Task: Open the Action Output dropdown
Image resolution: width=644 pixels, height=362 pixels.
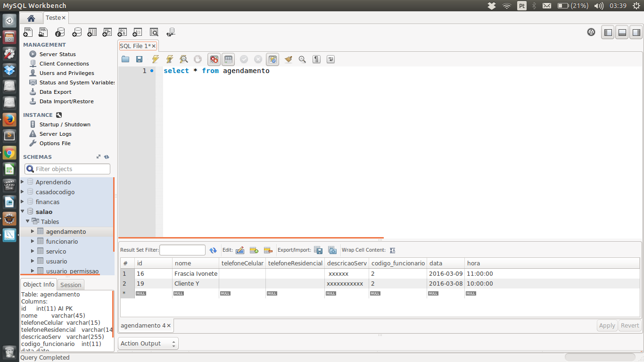Action: tap(148, 344)
